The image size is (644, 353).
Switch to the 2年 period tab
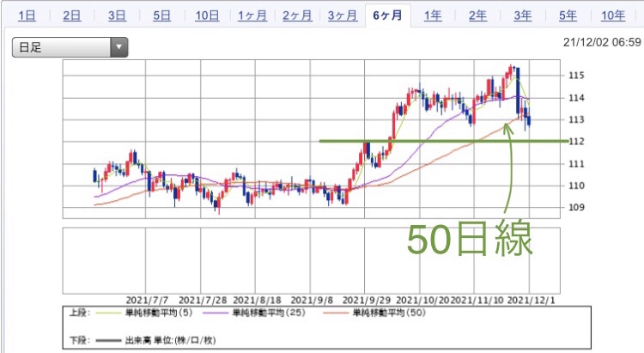(x=477, y=16)
